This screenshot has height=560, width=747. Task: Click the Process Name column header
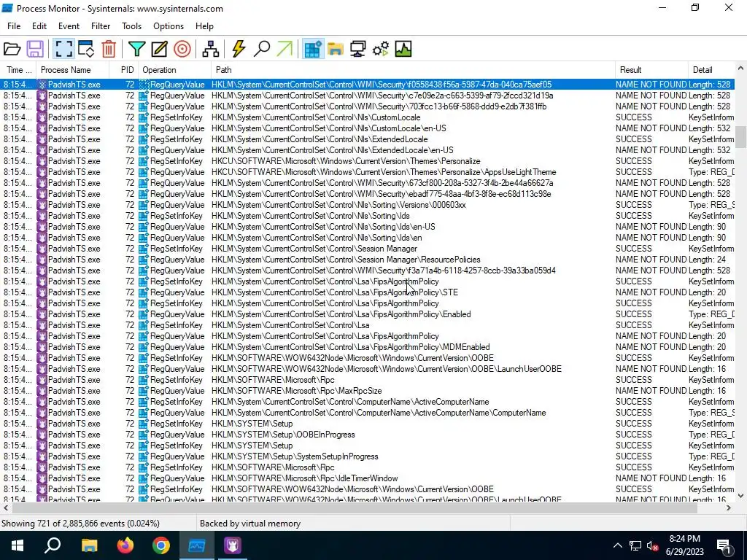[x=72, y=70]
